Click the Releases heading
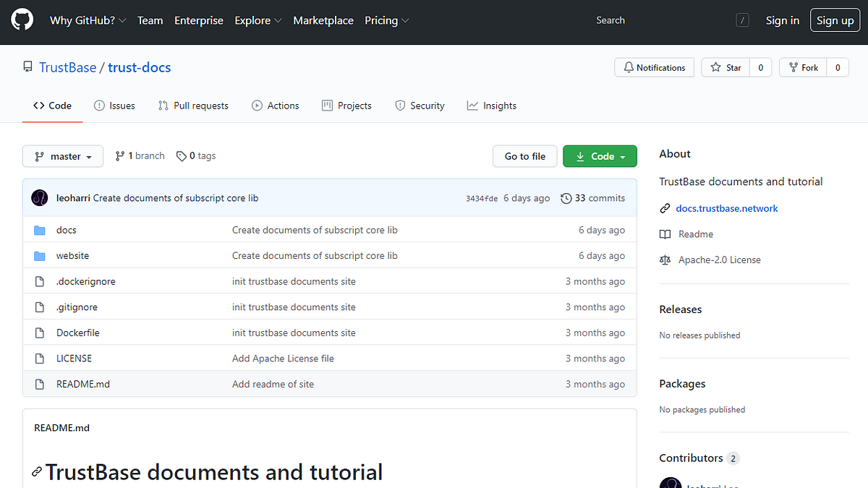The image size is (868, 488). (681, 309)
